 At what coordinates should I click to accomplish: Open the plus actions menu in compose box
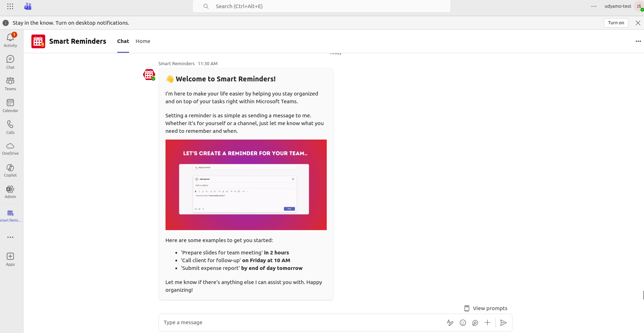pos(487,323)
